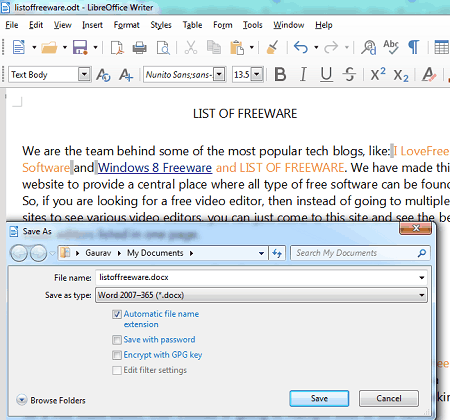Click the Copy icon
The image size is (450, 420).
214,47
